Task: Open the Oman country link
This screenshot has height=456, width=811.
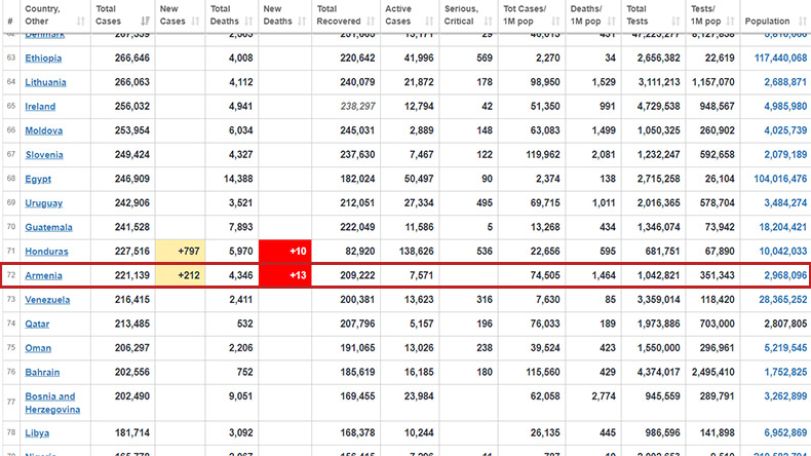Action: (38, 348)
